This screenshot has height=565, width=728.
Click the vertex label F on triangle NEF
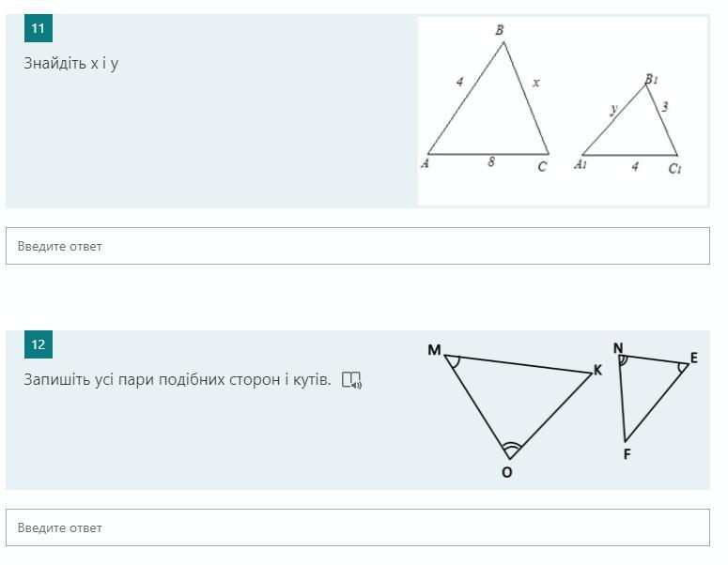coord(627,454)
